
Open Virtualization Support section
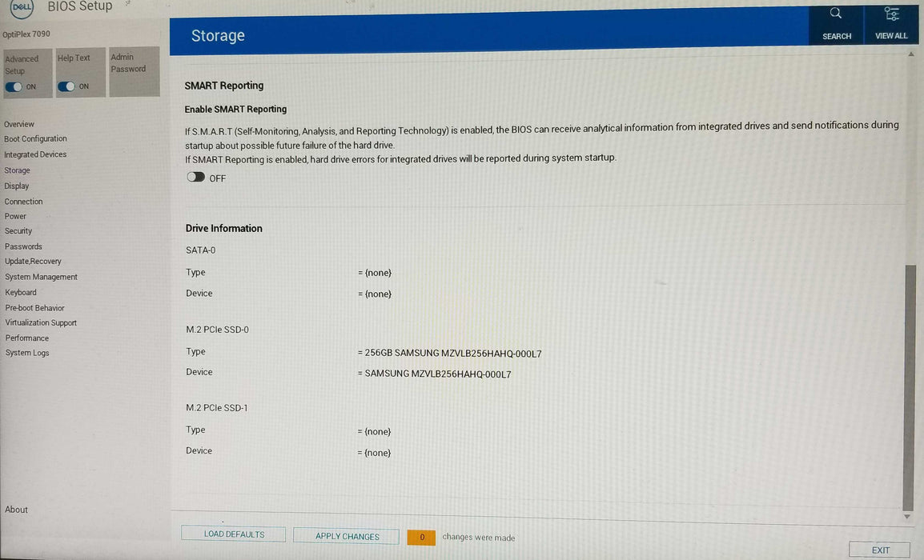point(42,322)
